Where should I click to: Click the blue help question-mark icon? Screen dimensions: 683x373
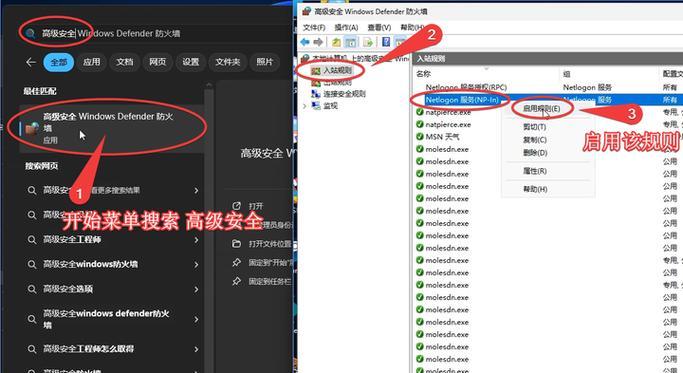[x=386, y=42]
